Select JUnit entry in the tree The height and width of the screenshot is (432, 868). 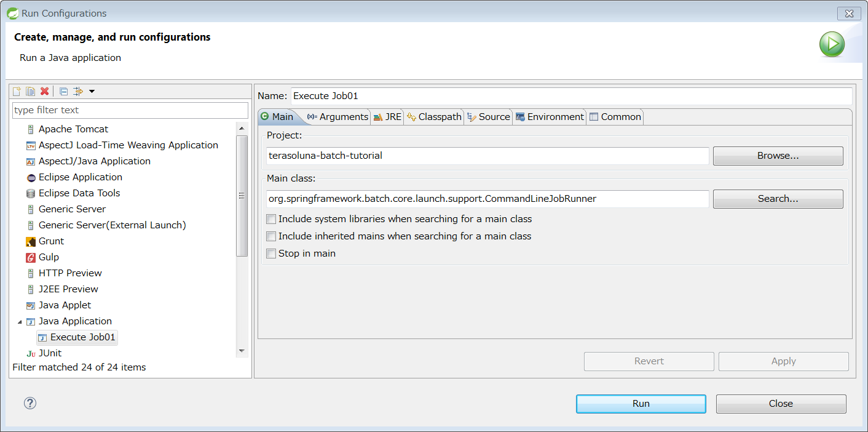pyautogui.click(x=50, y=353)
